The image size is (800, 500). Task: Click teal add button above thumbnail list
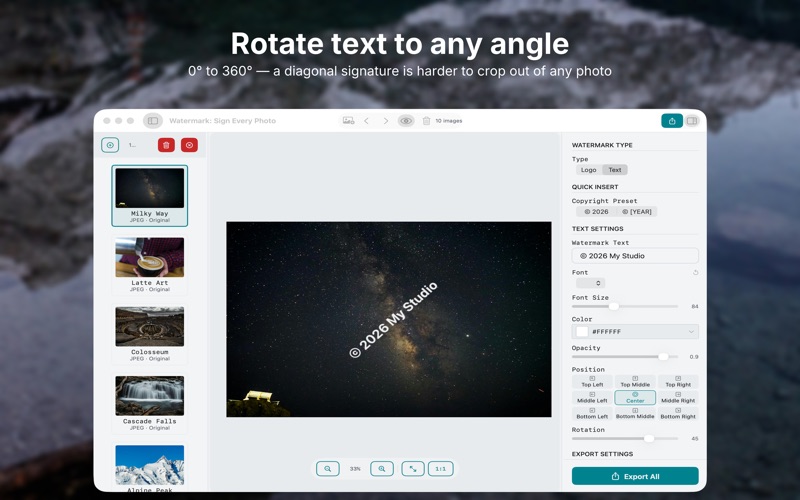(110, 145)
